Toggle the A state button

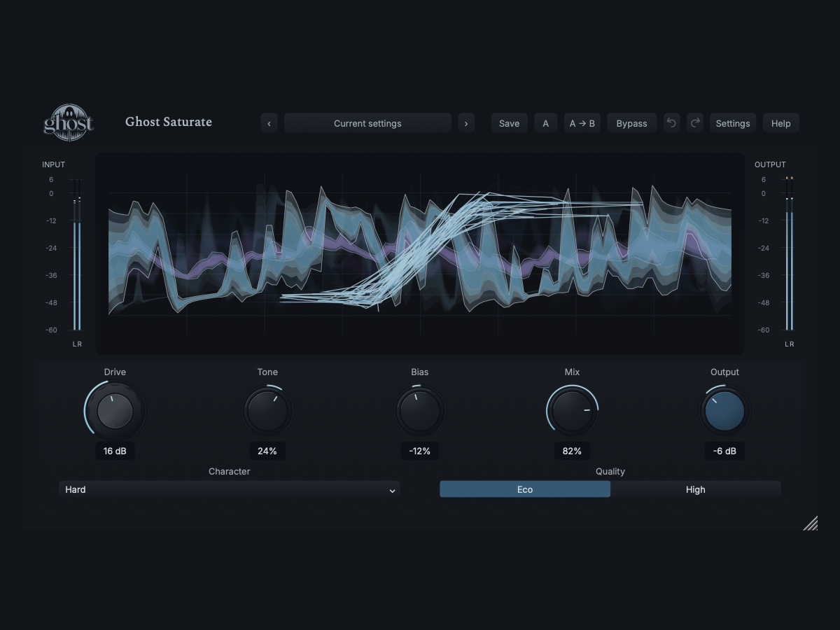coord(546,123)
